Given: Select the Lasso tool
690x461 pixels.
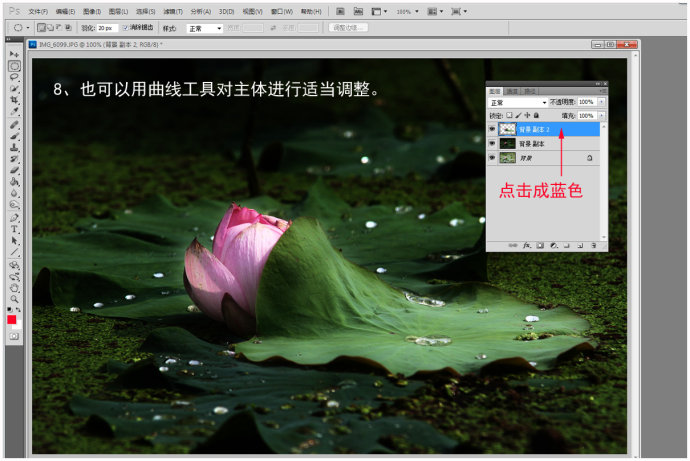Looking at the screenshot, I should (x=14, y=77).
